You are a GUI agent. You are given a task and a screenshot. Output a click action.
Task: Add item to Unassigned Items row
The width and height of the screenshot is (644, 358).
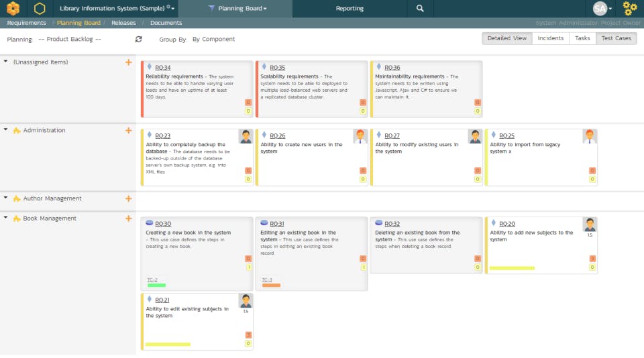[129, 62]
